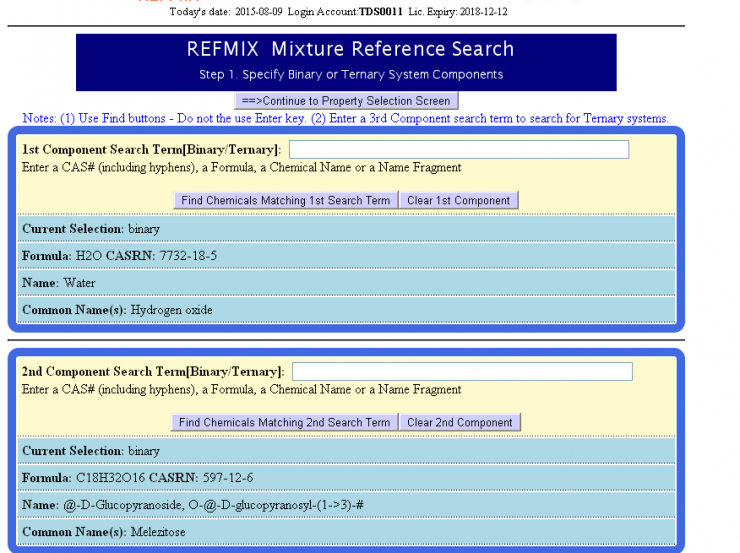Image resolution: width=740 pixels, height=553 pixels.
Task: Select the login account text TDS0011
Action: [380, 12]
